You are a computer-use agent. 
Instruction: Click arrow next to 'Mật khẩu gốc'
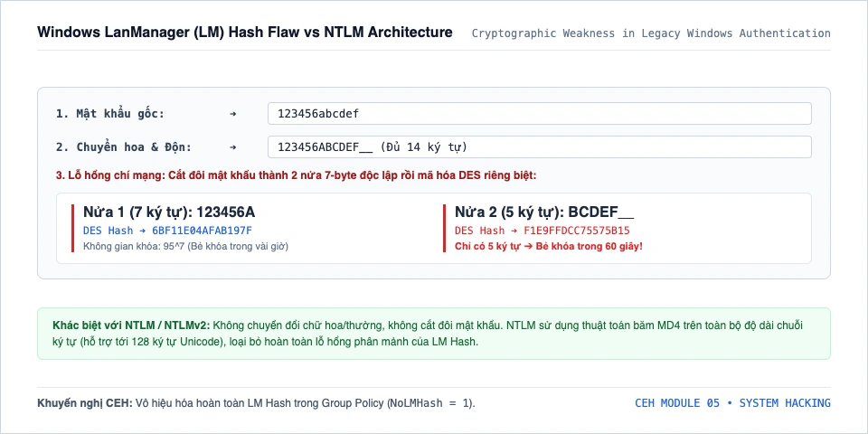[233, 114]
